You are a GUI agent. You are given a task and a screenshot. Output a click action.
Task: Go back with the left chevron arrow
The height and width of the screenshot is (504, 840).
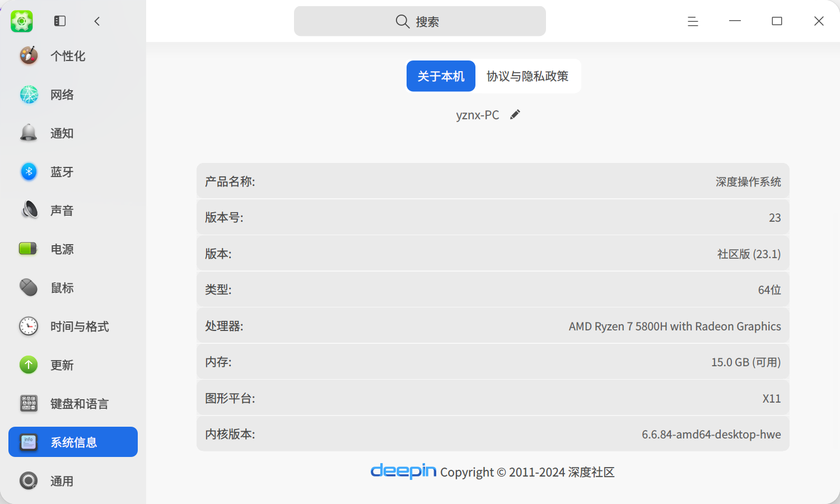pyautogui.click(x=97, y=21)
